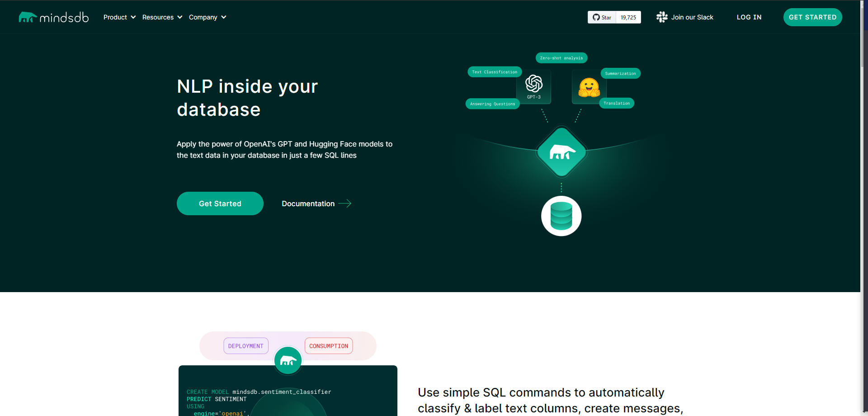Click the vertical page scrollbar
Viewport: 868px width, 416px height.
[864, 181]
